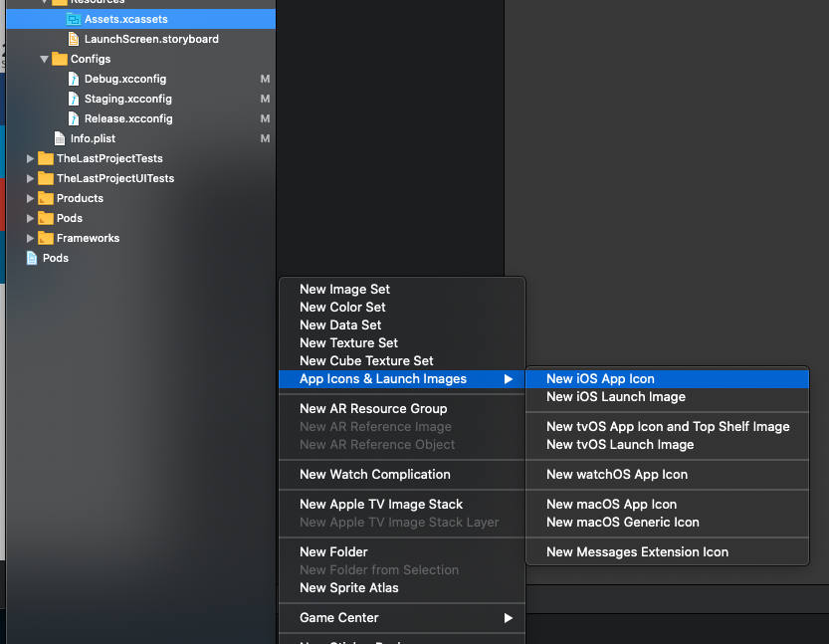Open Release.xcconfig file name
The image size is (829, 644).
(128, 119)
